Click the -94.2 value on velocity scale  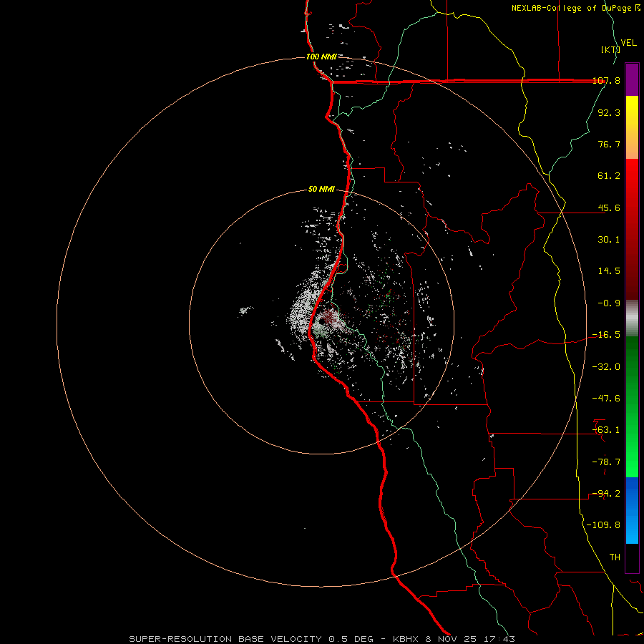pyautogui.click(x=606, y=494)
